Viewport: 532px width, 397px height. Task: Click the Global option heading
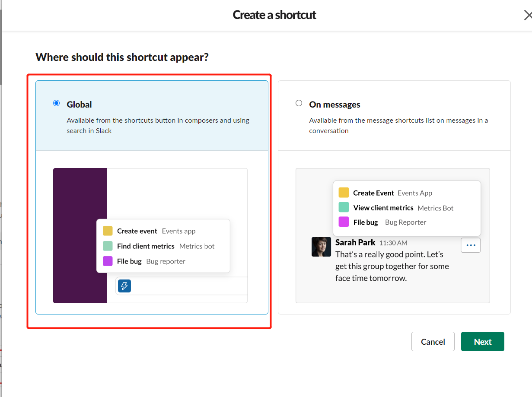(x=79, y=105)
